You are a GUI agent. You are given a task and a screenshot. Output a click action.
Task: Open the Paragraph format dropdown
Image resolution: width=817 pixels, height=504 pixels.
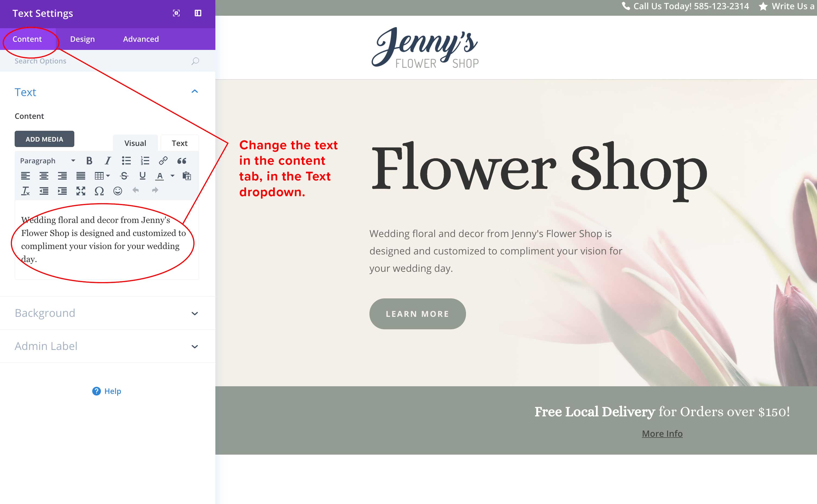(x=48, y=161)
